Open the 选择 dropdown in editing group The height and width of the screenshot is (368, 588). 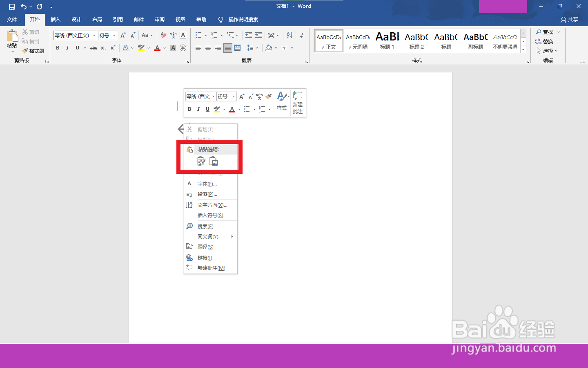(x=547, y=51)
